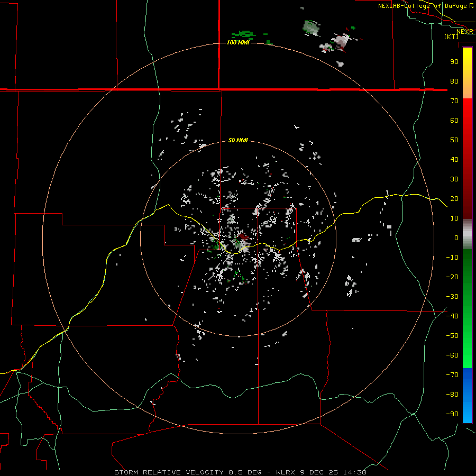The image size is (476, 476).
Task: Click the NEXR label above the color scale
Action: [465, 32]
